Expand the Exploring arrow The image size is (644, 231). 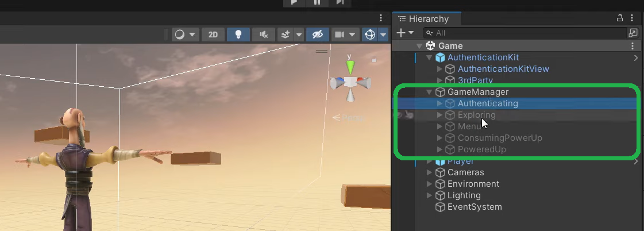click(439, 115)
